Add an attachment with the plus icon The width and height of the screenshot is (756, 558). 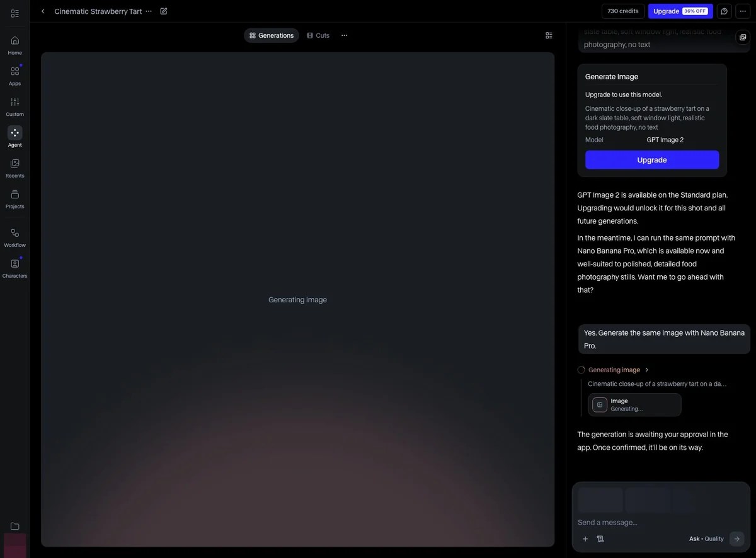coord(585,539)
